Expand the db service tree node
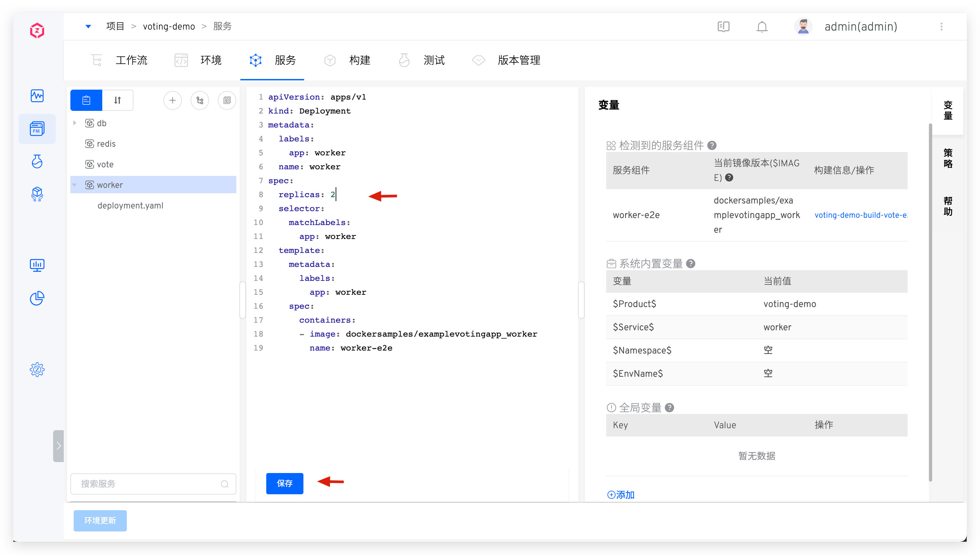The height and width of the screenshot is (555, 980). click(x=75, y=123)
